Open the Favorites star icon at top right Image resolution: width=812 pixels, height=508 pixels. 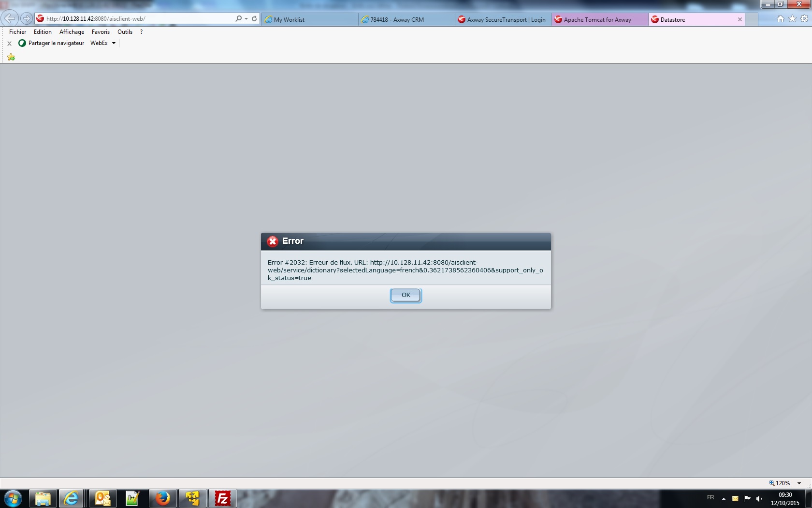[792, 19]
